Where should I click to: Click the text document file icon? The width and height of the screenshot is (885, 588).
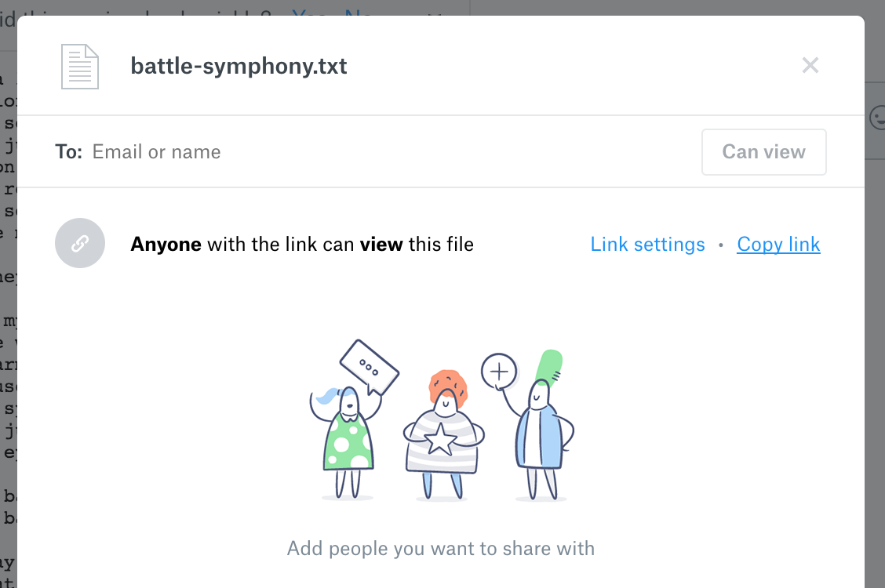(x=80, y=67)
